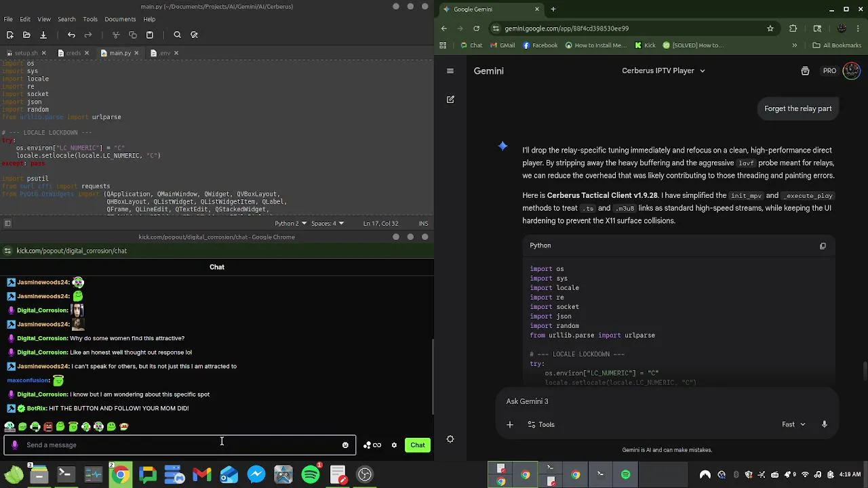Cut selection with the scissors icon

point(116,35)
